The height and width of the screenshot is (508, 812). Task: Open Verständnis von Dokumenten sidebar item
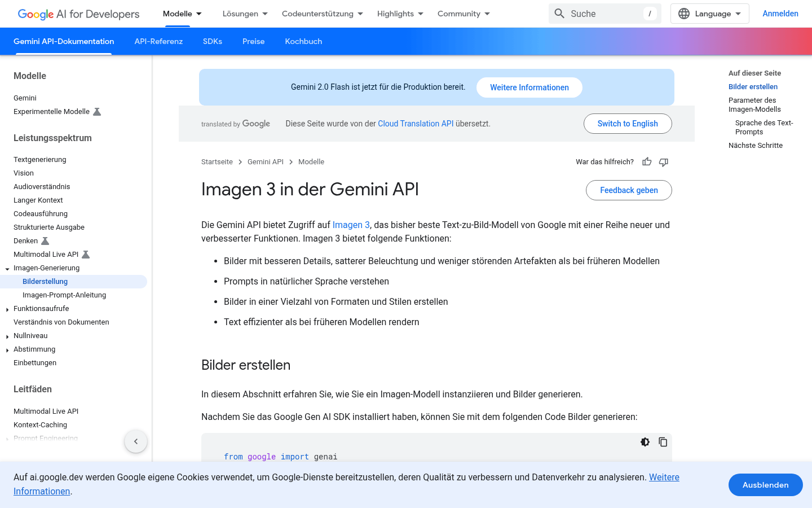coord(61,322)
